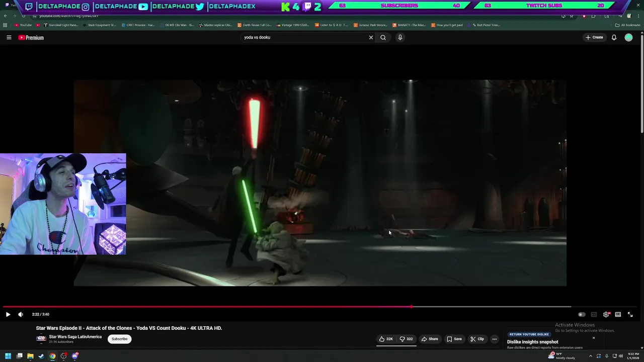Open the Star Wars Saga LatinAmerica channel name
The image size is (644, 362).
(x=75, y=337)
